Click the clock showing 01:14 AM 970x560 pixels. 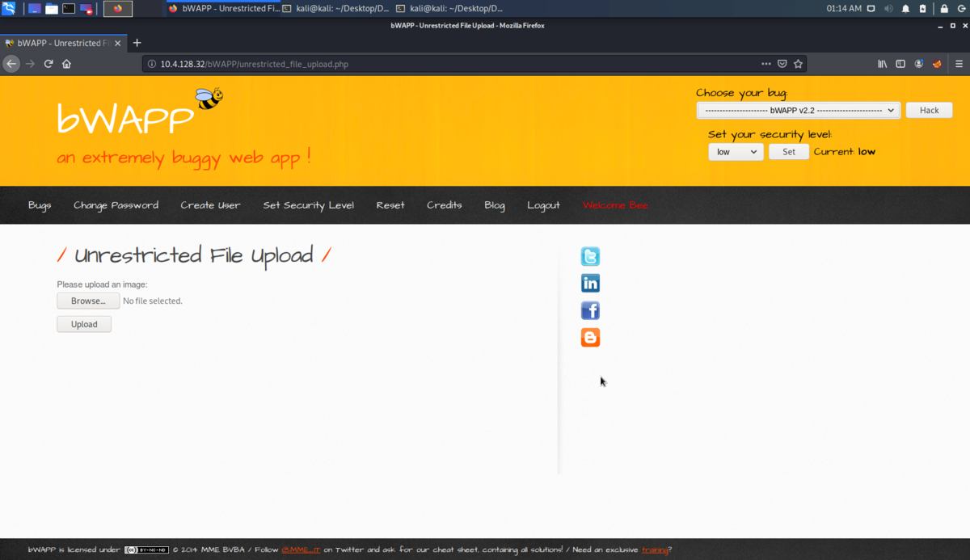tap(844, 9)
